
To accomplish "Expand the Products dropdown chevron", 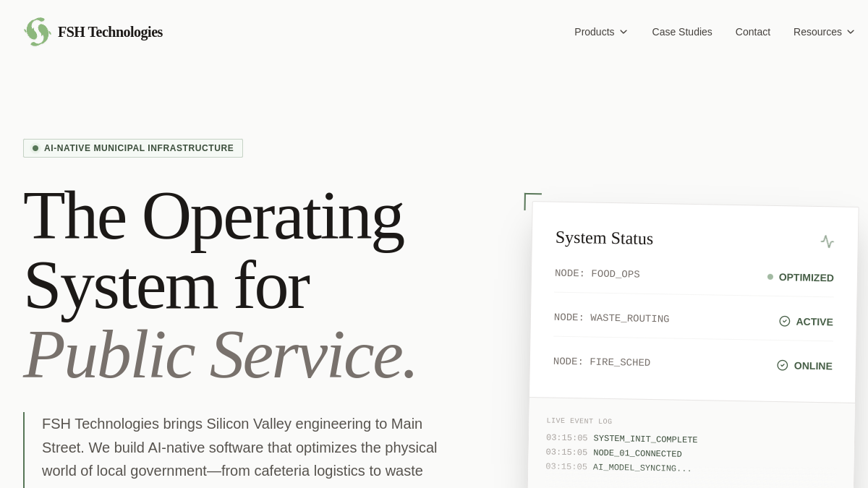I will click(624, 32).
